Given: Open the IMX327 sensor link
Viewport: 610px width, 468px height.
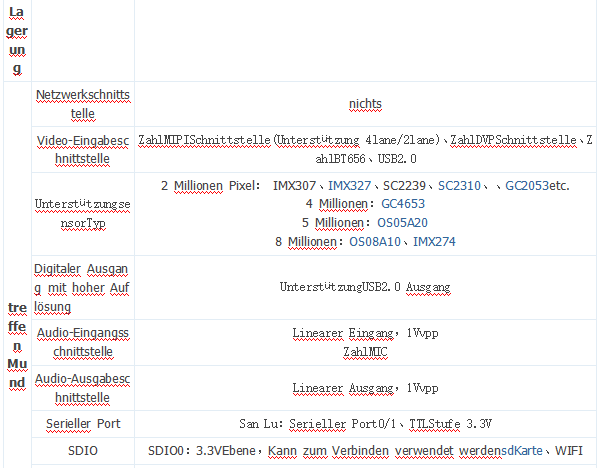Looking at the screenshot, I should pos(349,186).
